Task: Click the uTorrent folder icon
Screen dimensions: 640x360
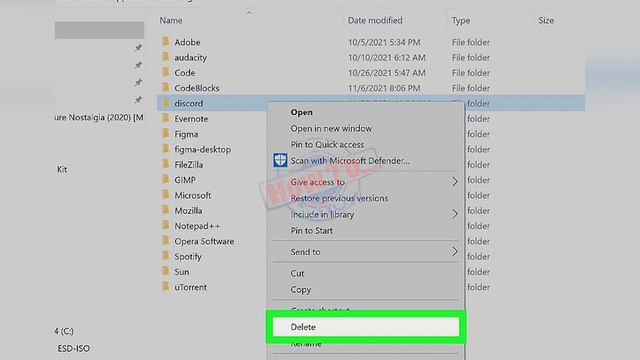Action: tap(165, 287)
